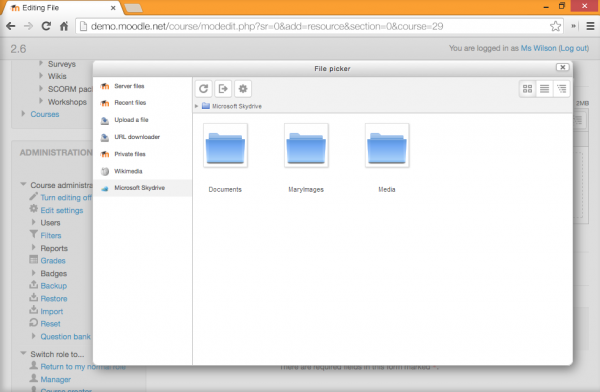Screen dimensions: 600x392
Task: Select Upload a file repository
Action: 142,120
